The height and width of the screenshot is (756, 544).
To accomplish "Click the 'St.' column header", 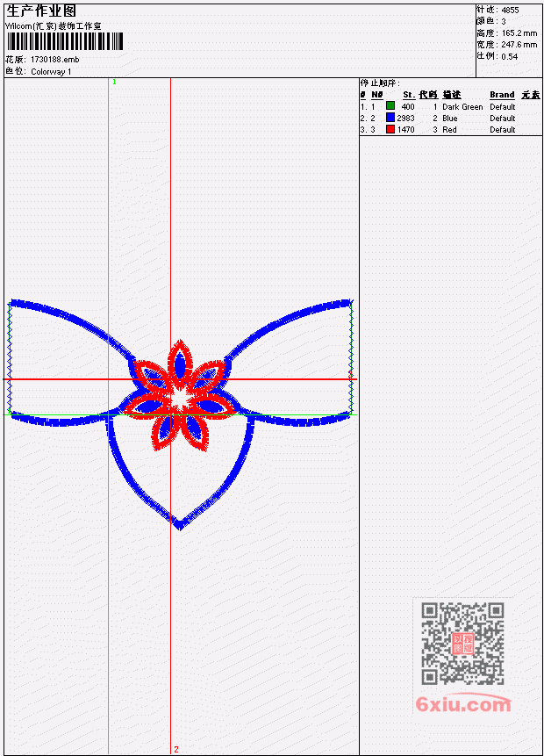I will point(409,95).
